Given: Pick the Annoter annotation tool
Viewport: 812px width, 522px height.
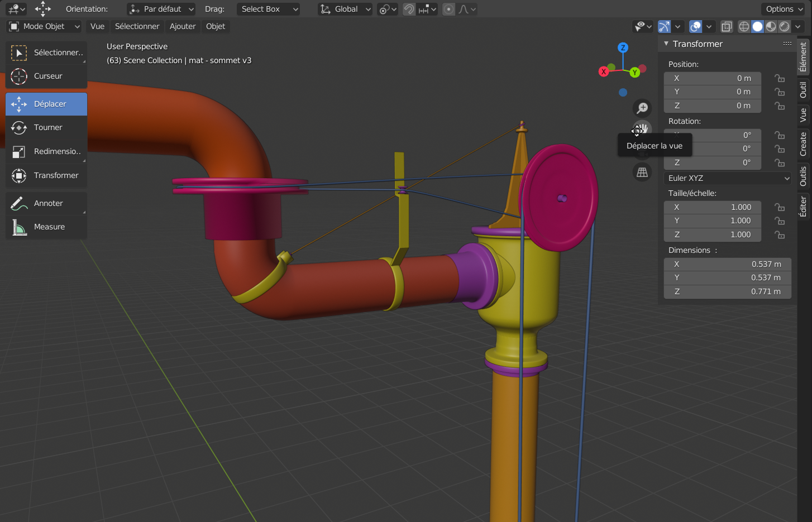Looking at the screenshot, I should click(x=46, y=204).
